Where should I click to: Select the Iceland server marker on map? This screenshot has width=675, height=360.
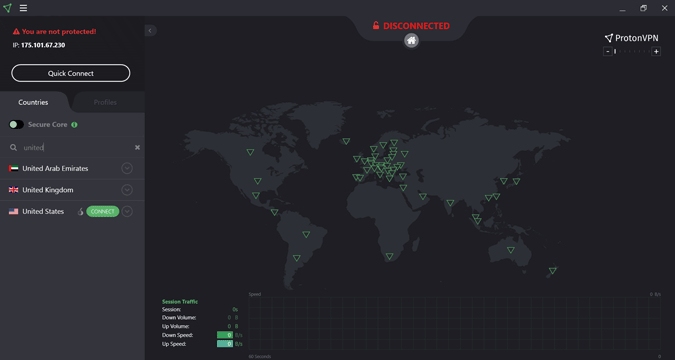(346, 141)
